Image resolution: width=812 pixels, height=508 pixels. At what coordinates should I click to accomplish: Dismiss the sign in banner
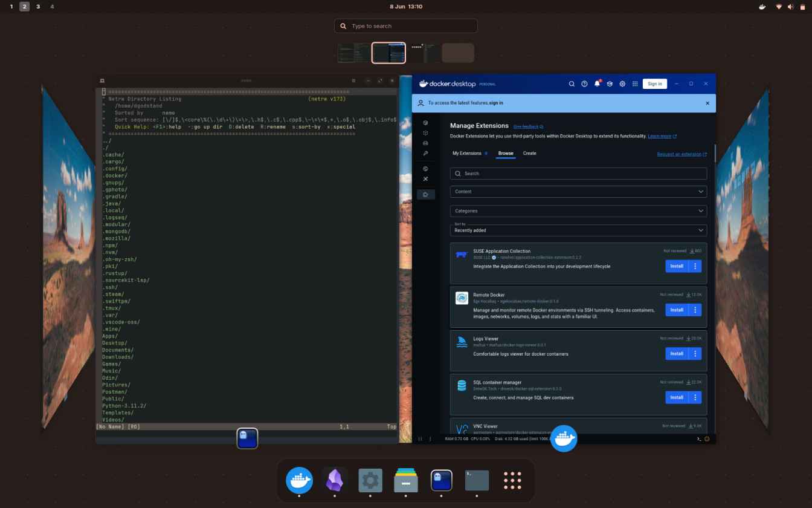(x=707, y=103)
